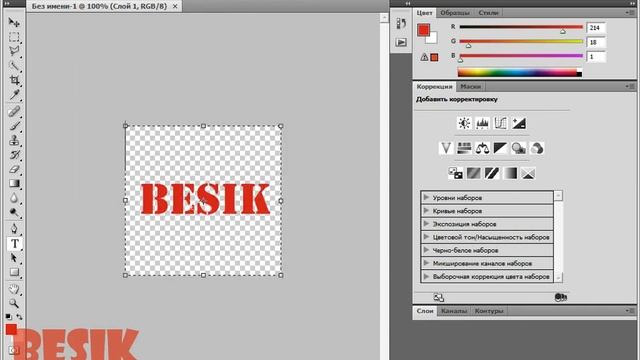
Task: Select the Hand tool
Action: 14,289
